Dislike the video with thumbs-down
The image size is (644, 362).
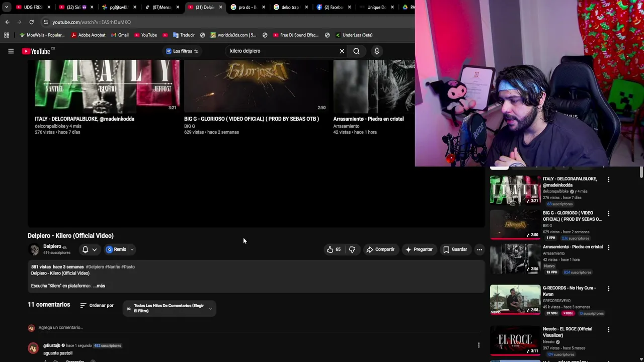352,249
